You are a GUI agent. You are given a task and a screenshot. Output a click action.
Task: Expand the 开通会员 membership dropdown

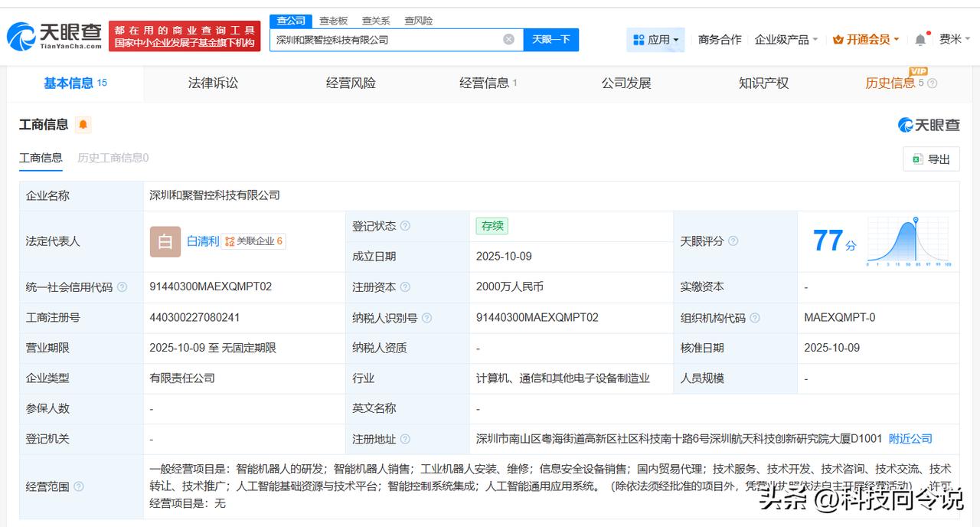point(865,40)
